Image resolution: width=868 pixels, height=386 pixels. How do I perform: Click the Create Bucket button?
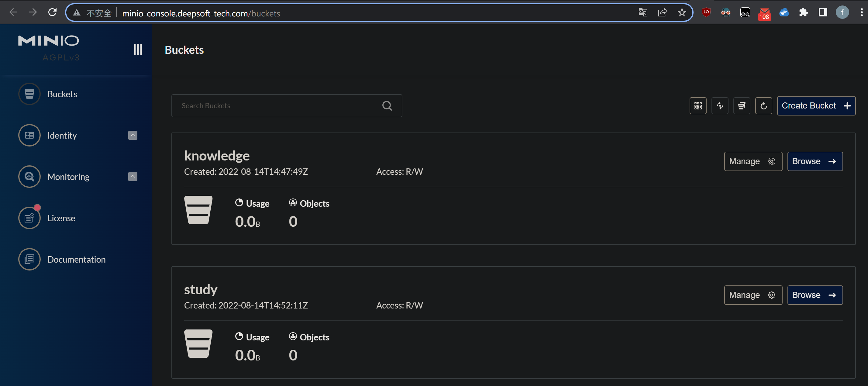point(816,106)
